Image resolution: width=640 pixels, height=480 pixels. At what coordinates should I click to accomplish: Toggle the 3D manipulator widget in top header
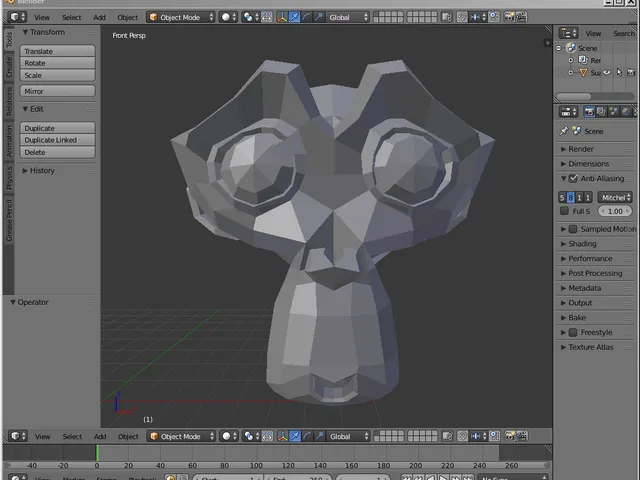coord(282,17)
